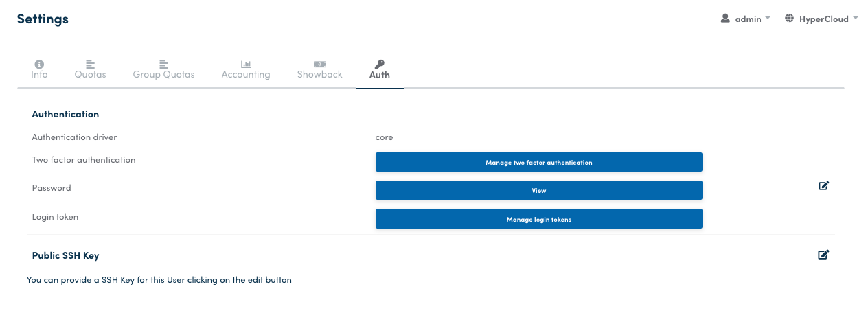Click the Public SSH Key edit icon
This screenshot has height=311, width=868.
coord(823,255)
